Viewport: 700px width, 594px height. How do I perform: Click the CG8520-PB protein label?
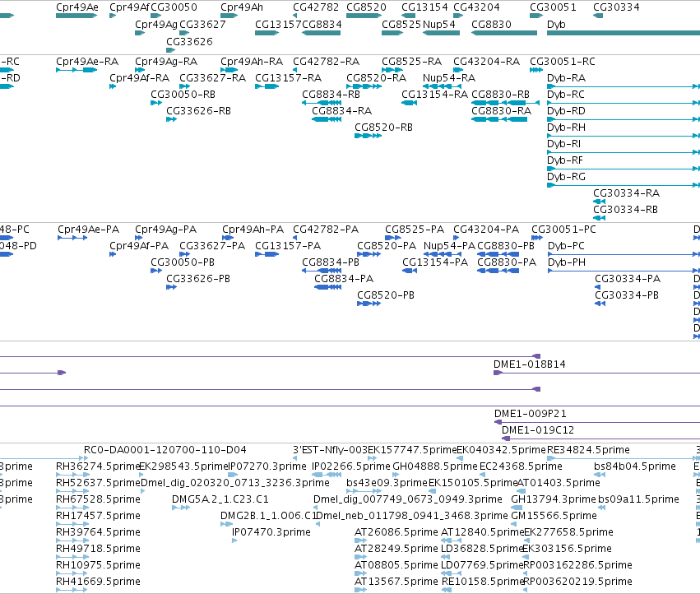(x=385, y=295)
